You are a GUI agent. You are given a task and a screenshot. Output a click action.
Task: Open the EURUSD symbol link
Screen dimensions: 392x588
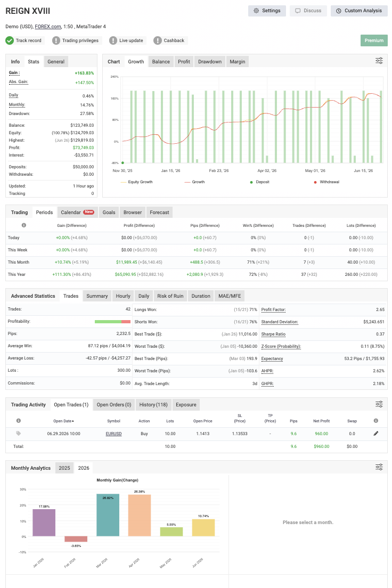(x=113, y=434)
